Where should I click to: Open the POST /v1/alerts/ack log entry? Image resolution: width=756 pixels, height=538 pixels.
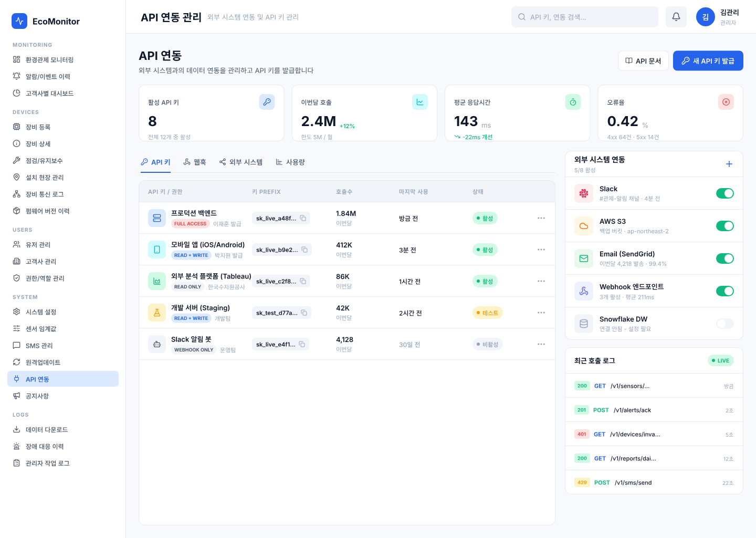tap(654, 410)
